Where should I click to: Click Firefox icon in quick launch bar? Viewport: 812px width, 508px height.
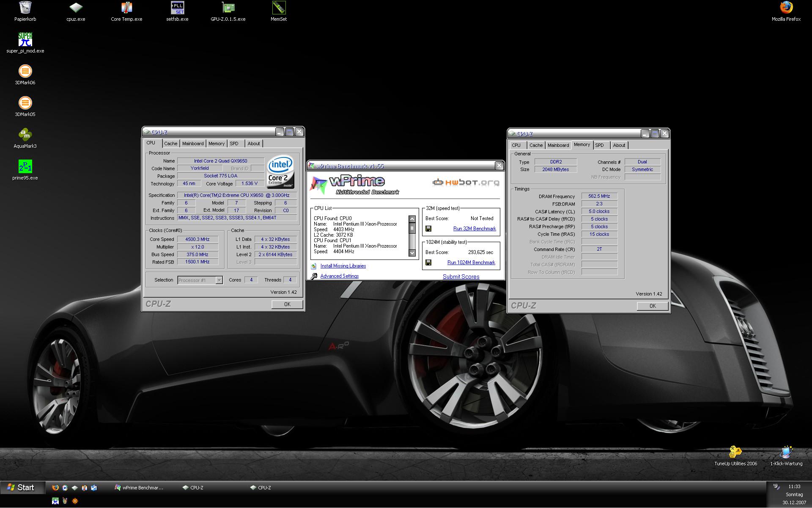[55, 488]
